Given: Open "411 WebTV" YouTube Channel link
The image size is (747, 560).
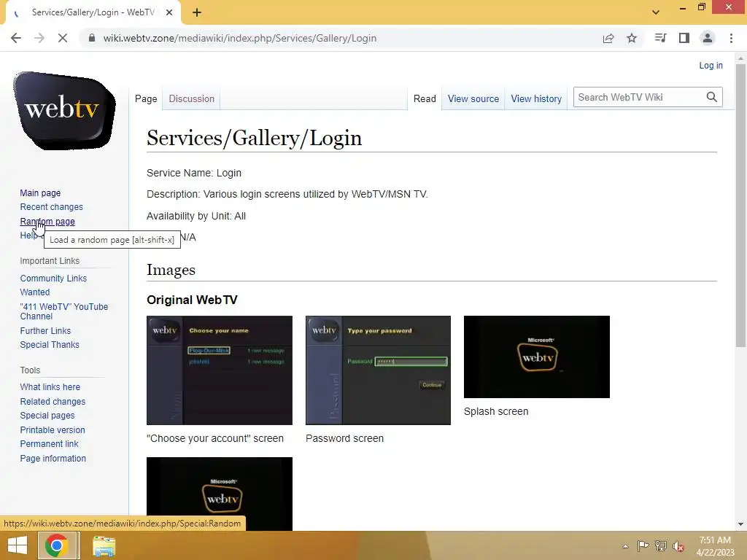Looking at the screenshot, I should 64,311.
